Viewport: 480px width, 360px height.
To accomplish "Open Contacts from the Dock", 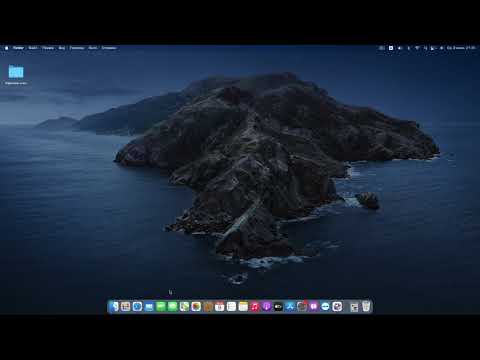I will 208,306.
